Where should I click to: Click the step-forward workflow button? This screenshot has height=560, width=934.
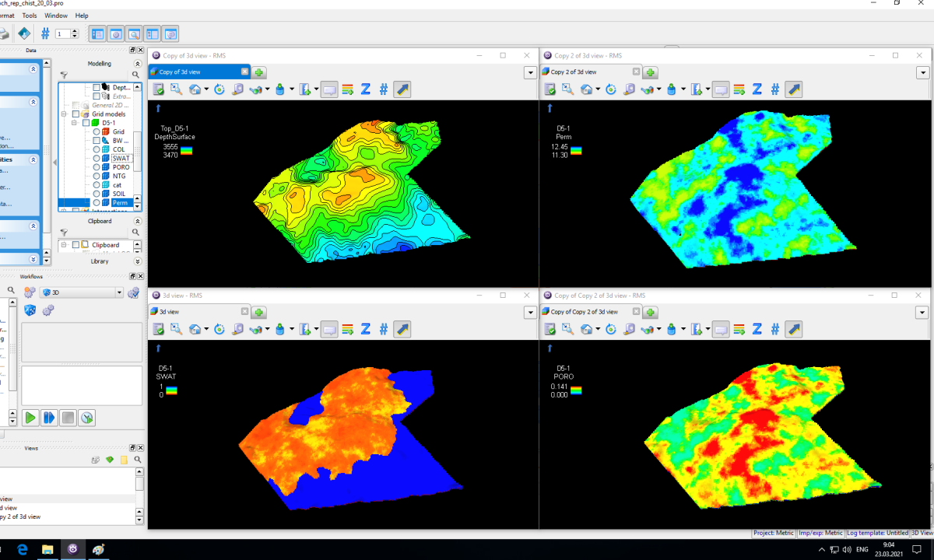49,418
